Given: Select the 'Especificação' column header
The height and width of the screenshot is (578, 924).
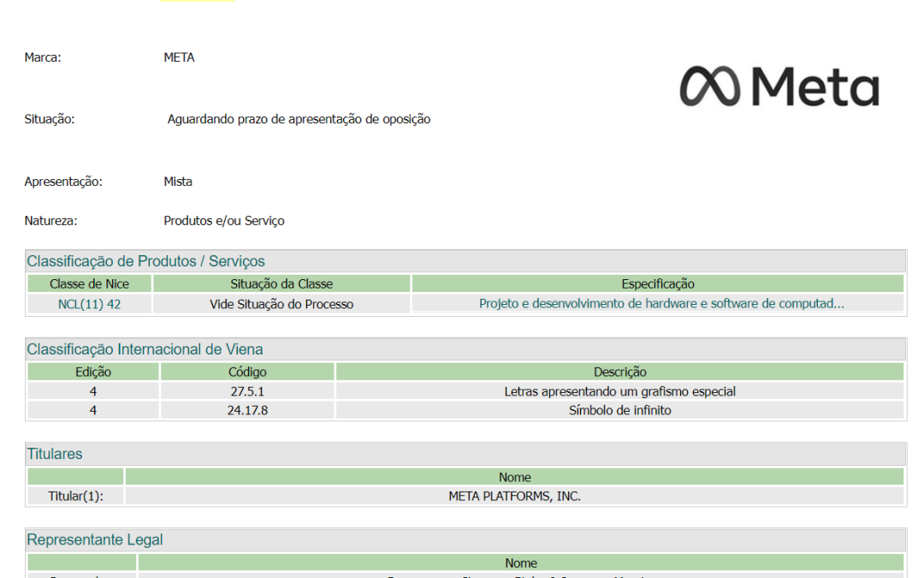Looking at the screenshot, I should coord(658,283).
